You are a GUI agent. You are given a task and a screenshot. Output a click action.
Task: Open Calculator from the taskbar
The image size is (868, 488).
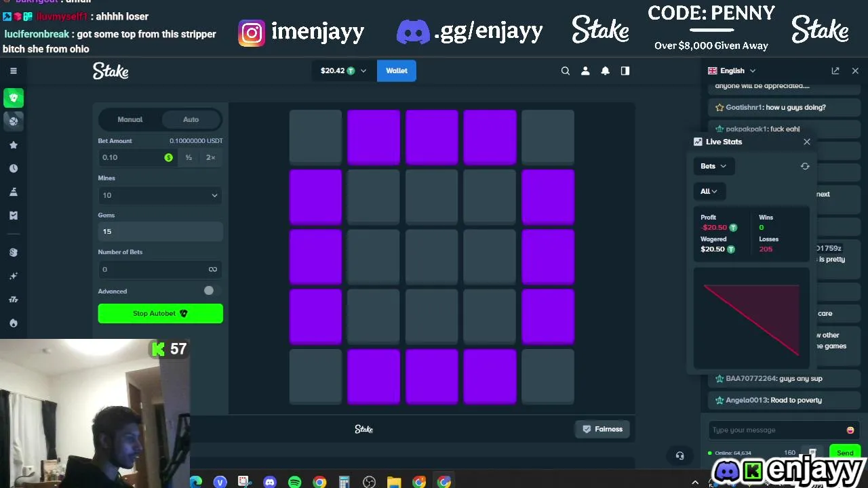(x=344, y=482)
